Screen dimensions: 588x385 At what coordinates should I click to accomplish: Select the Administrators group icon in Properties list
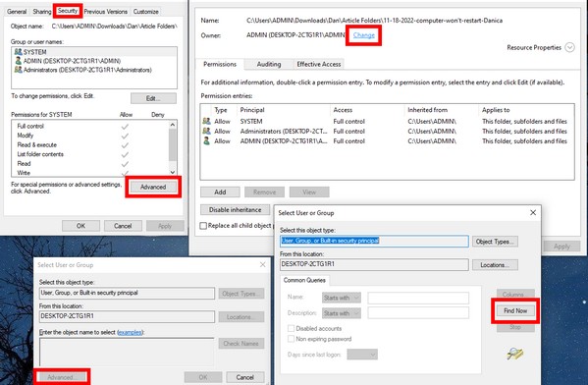(x=18, y=70)
